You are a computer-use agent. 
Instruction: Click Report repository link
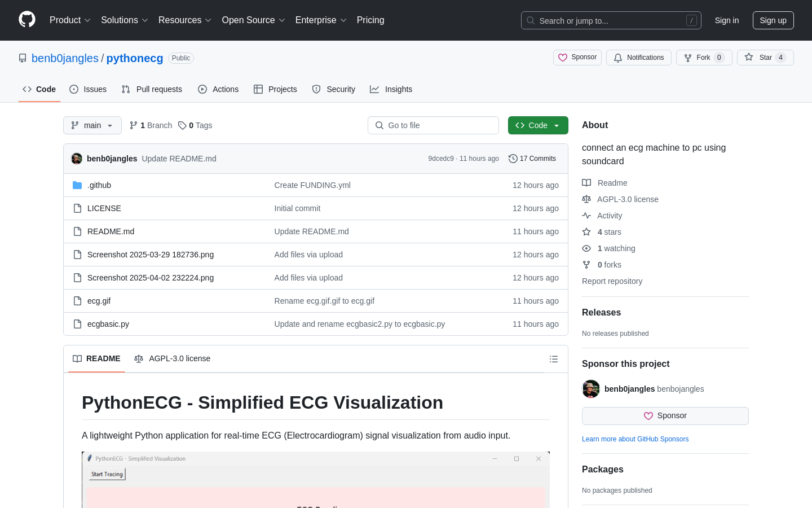coord(612,281)
